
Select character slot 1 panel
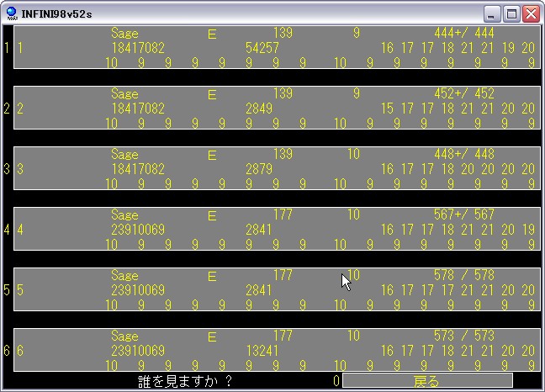coord(277,47)
